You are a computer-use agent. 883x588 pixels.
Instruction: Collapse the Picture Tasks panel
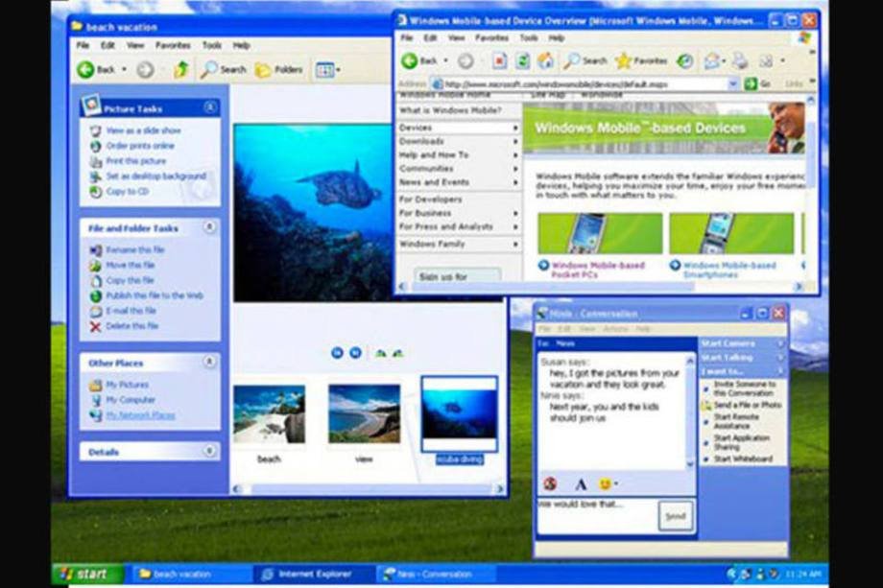(209, 106)
